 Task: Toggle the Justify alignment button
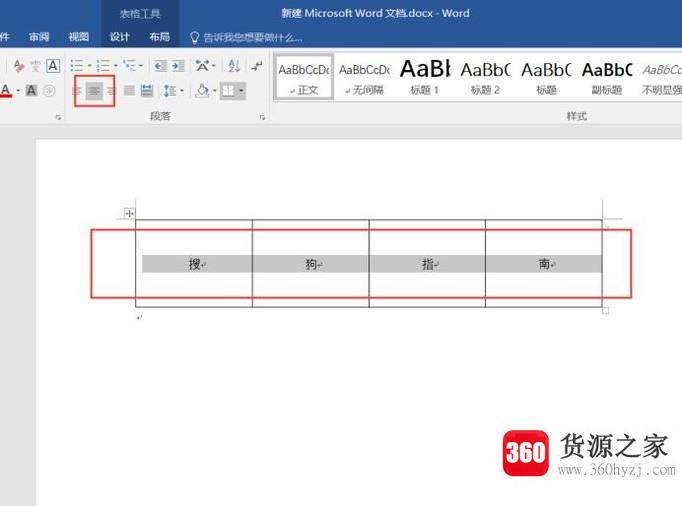[129, 90]
